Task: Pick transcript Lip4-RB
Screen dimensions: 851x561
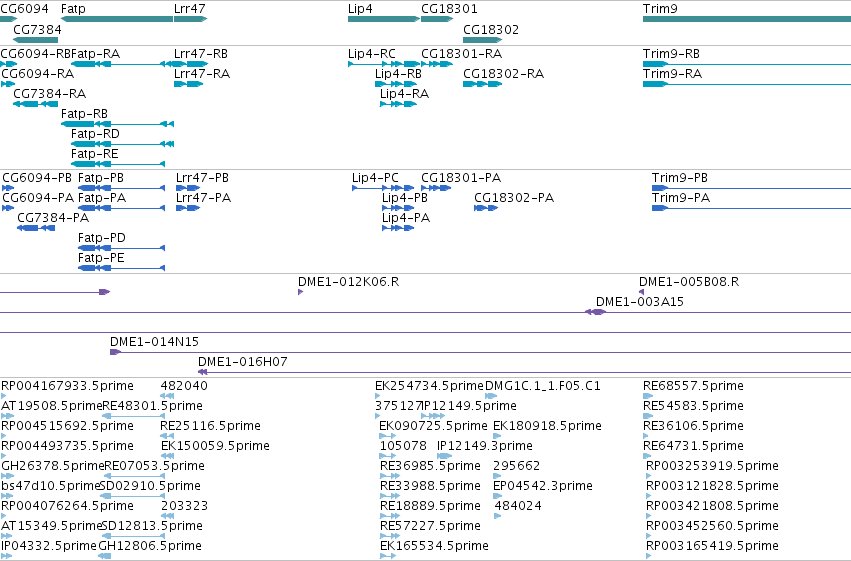Action: [x=398, y=74]
